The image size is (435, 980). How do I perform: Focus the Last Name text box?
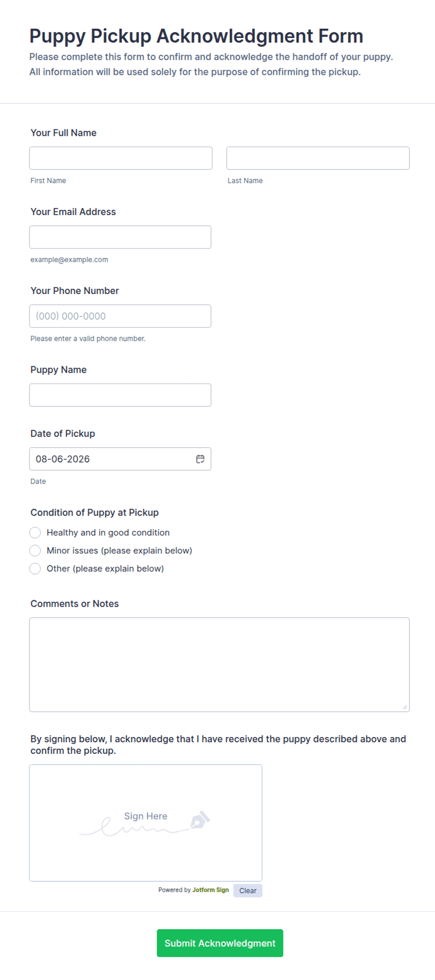318,158
